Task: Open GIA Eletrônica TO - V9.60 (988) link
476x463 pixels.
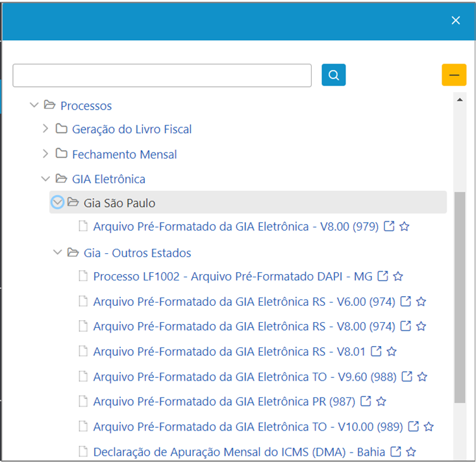Action: coord(245,377)
